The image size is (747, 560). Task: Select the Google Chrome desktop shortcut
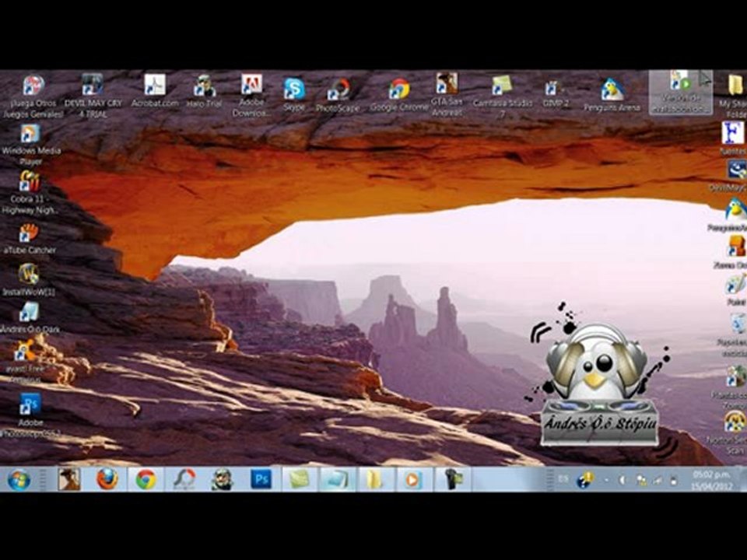[399, 95]
